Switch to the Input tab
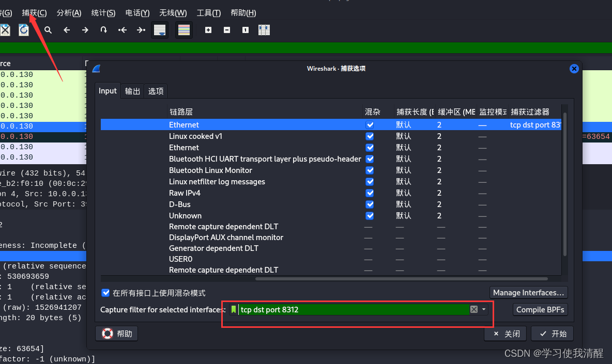Screen dimensions: 612x364 [x=108, y=91]
